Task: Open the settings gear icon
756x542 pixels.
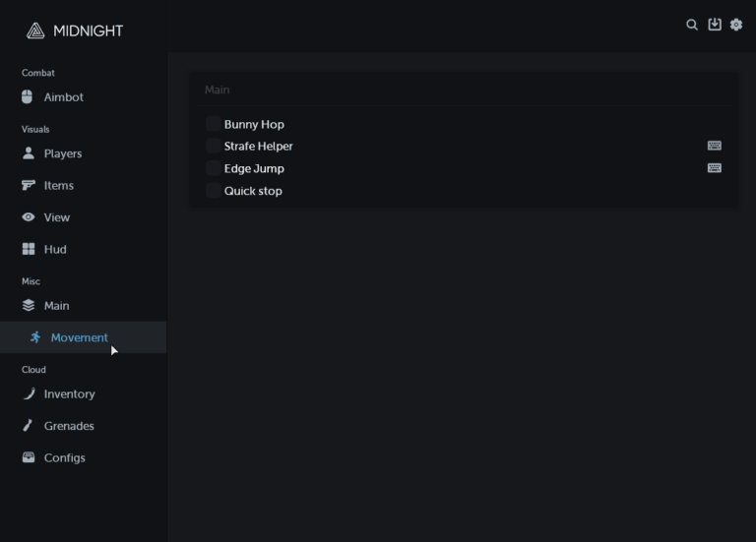Action: click(x=736, y=25)
